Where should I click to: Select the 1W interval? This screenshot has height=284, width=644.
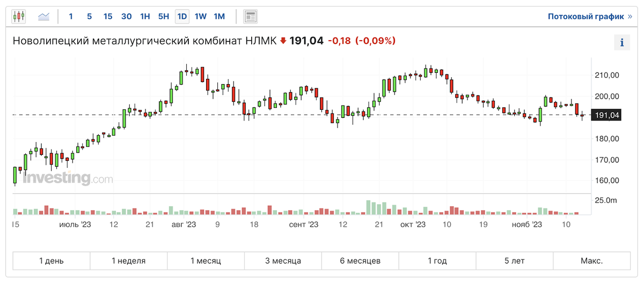[201, 17]
